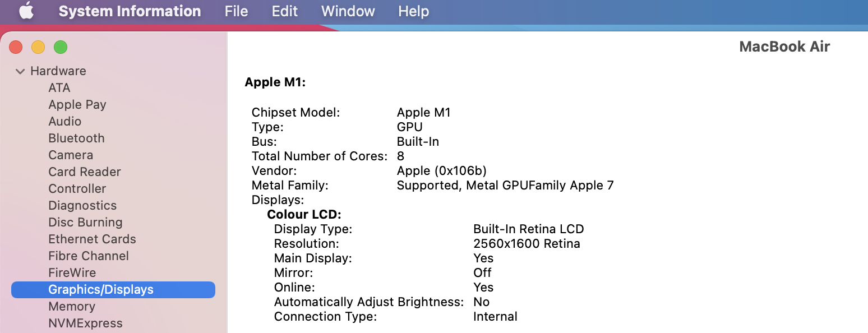Click the 2560x1600 Retina value
The height and width of the screenshot is (333, 868).
[527, 243]
